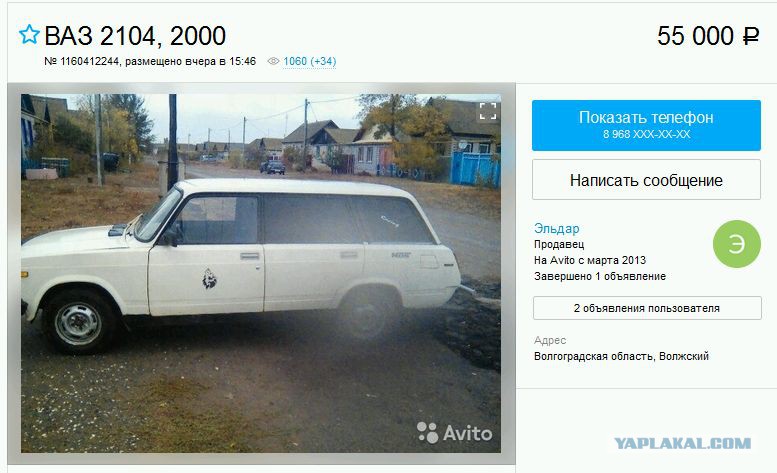Click the YAPLAKAL.COM watermark
This screenshot has height=473, width=777.
click(683, 443)
